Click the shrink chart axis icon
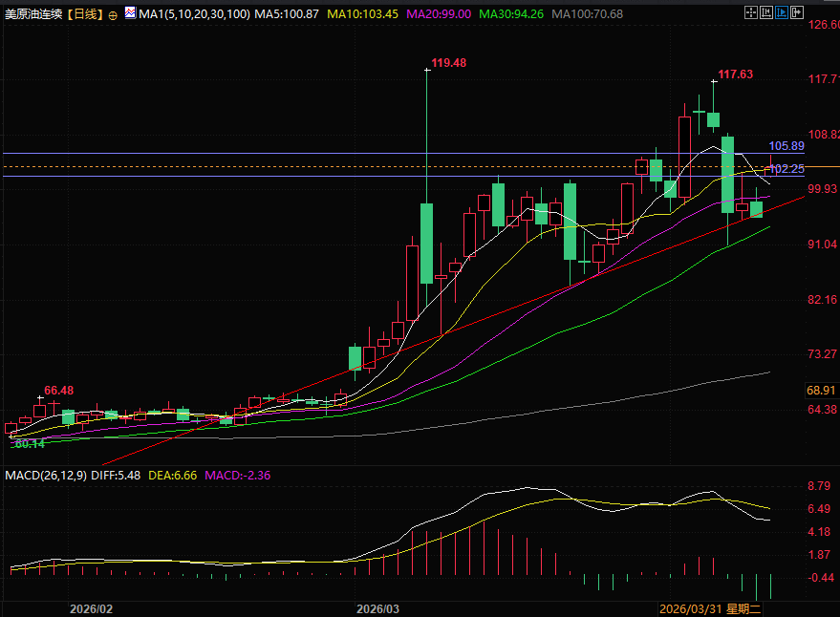 pos(766,12)
